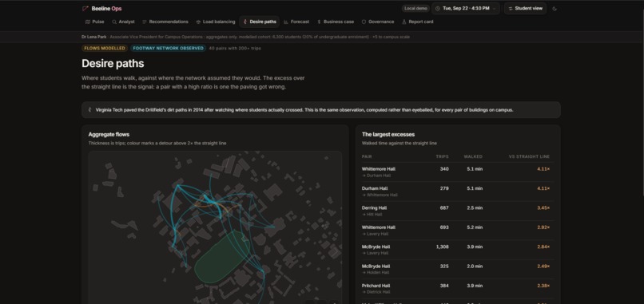The height and width of the screenshot is (304, 644).
Task: Open the Forecast tab
Action: point(296,22)
